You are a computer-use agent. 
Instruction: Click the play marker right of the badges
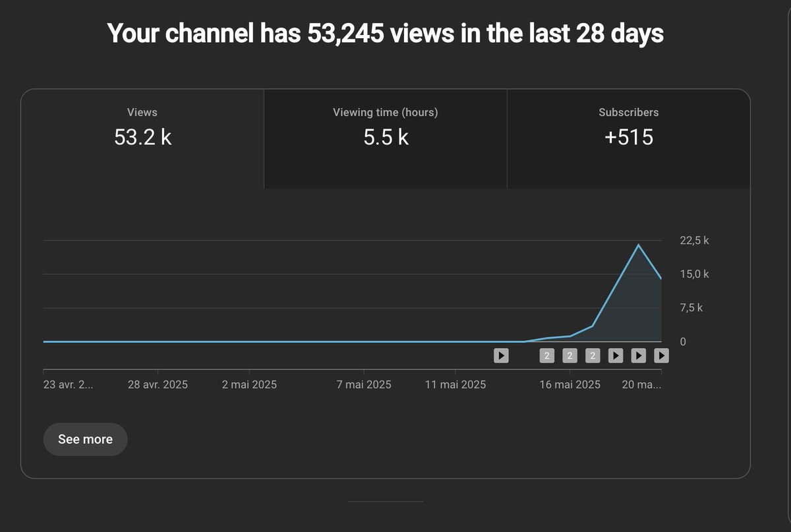(615, 355)
